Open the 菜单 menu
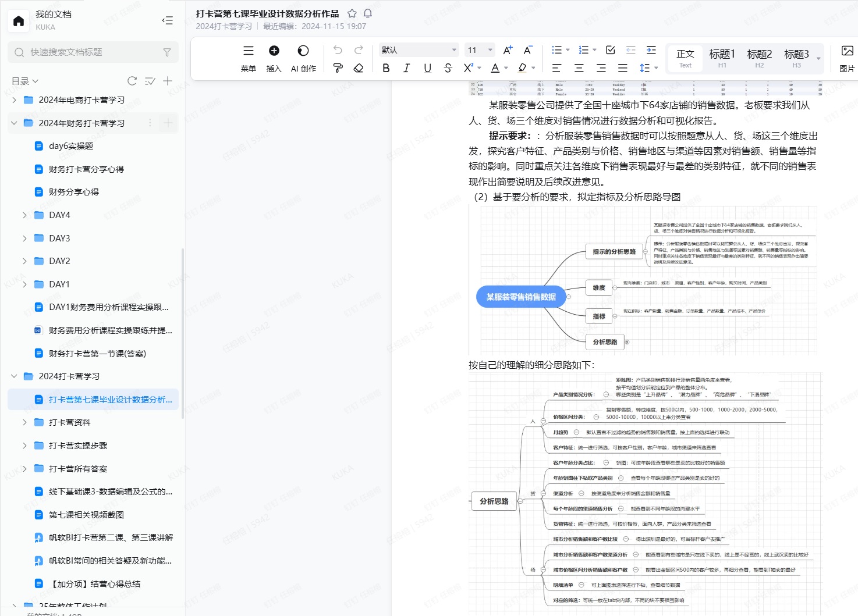The image size is (858, 616). [x=249, y=51]
